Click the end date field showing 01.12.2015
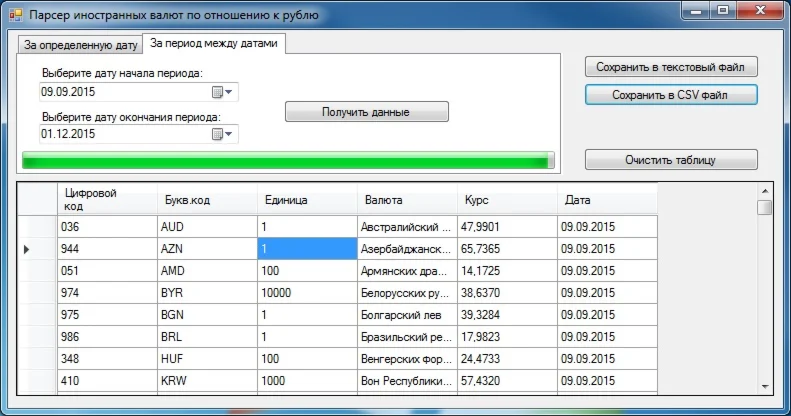The height and width of the screenshot is (416, 791). [x=120, y=134]
